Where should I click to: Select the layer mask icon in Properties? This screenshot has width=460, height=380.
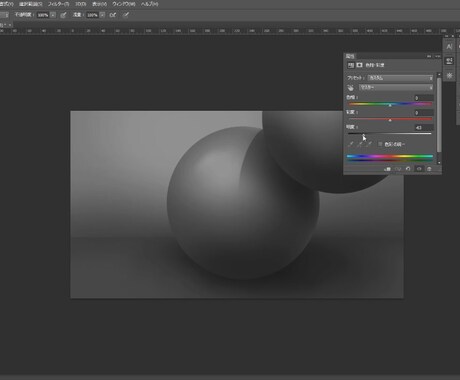(x=359, y=65)
